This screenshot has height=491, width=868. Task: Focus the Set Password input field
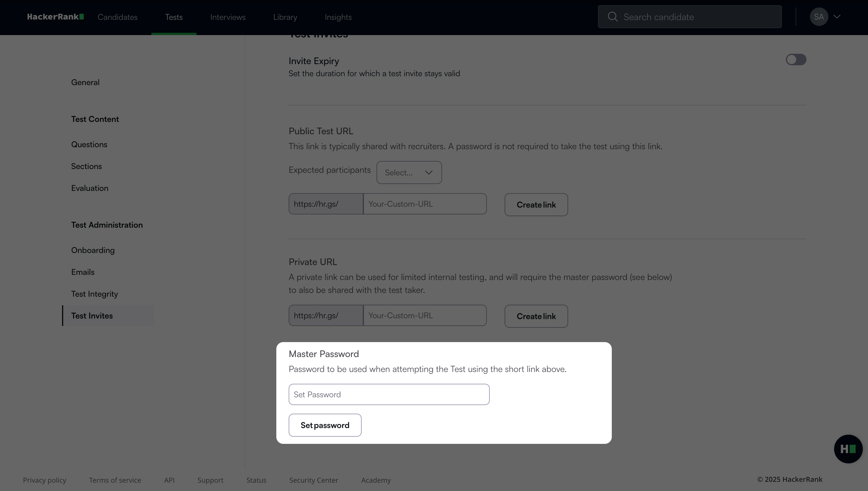[x=389, y=394]
